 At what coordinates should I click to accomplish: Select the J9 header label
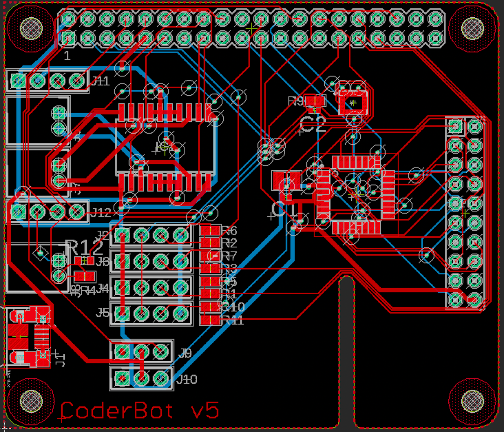(x=185, y=353)
